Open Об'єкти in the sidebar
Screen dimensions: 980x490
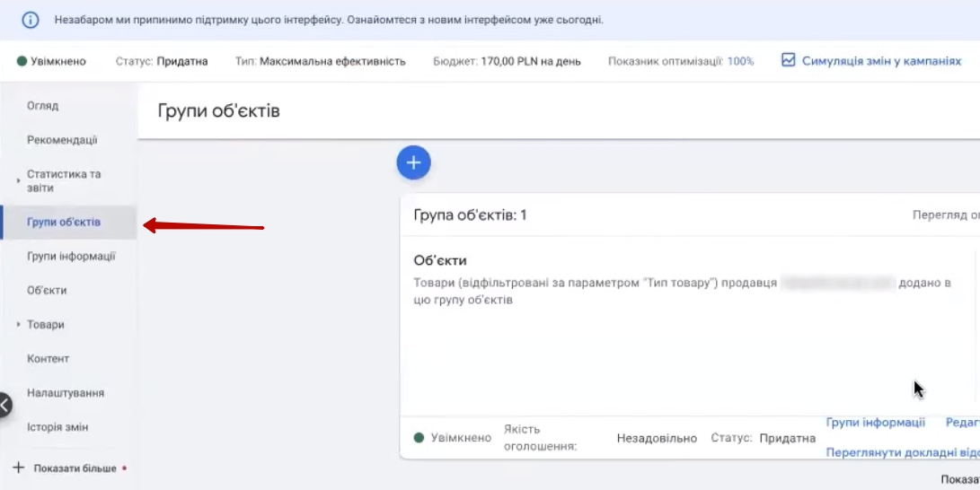coord(47,291)
